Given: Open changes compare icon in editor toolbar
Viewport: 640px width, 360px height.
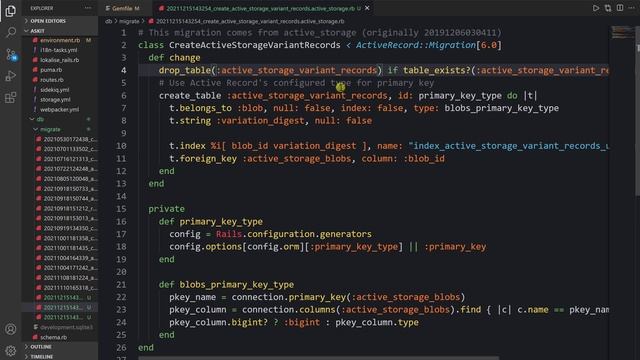Looking at the screenshot, I should (608, 8).
